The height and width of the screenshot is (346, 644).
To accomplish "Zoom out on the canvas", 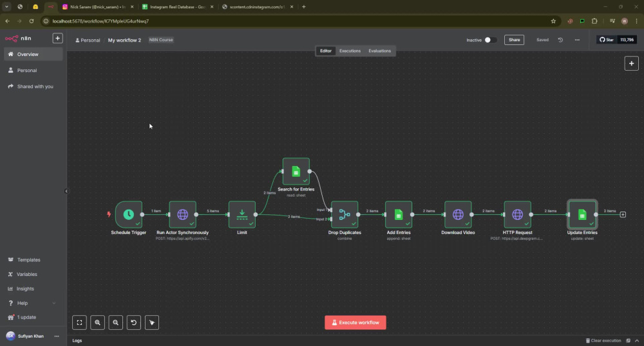I will [x=115, y=323].
